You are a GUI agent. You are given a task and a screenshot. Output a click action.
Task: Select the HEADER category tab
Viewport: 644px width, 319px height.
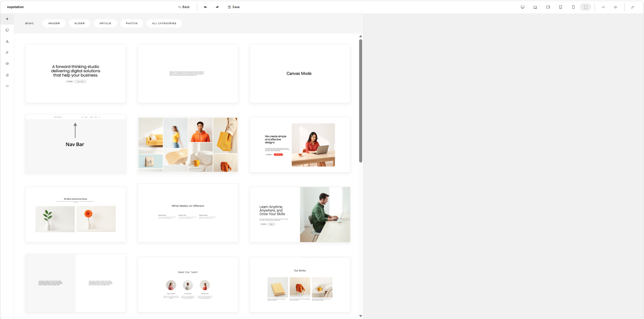pyautogui.click(x=54, y=23)
